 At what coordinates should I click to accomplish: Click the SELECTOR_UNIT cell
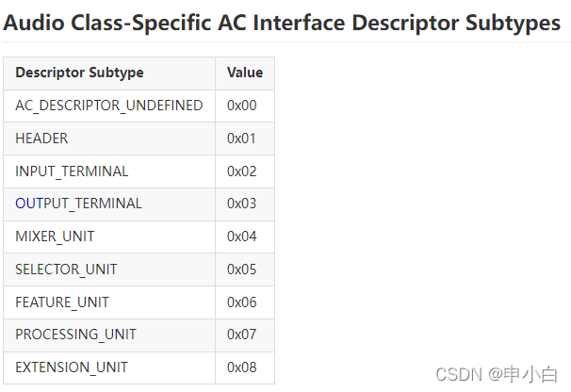click(x=109, y=269)
